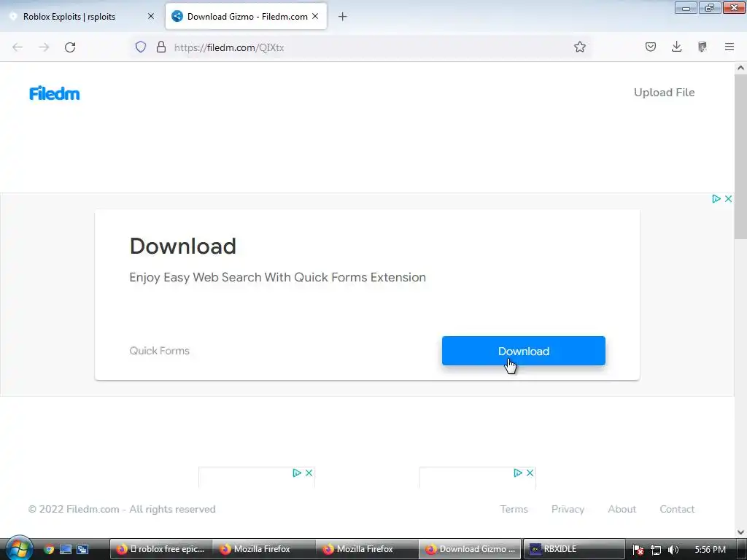This screenshot has height=560, width=747.
Task: Bookmark this page with the star
Action: pos(579,47)
